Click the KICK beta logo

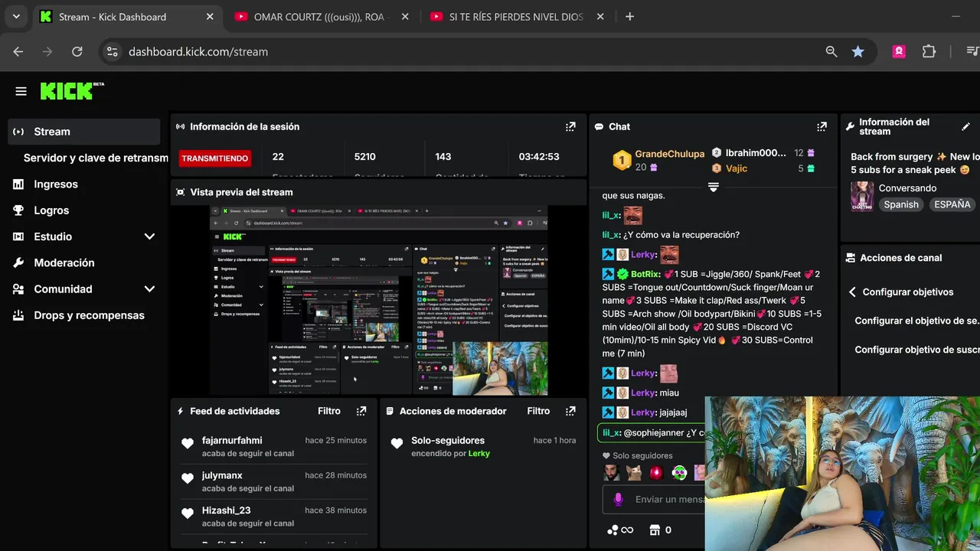[72, 91]
